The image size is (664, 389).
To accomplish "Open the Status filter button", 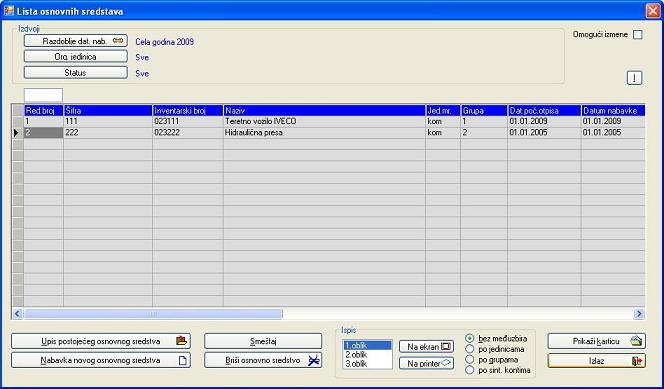I will (75, 72).
